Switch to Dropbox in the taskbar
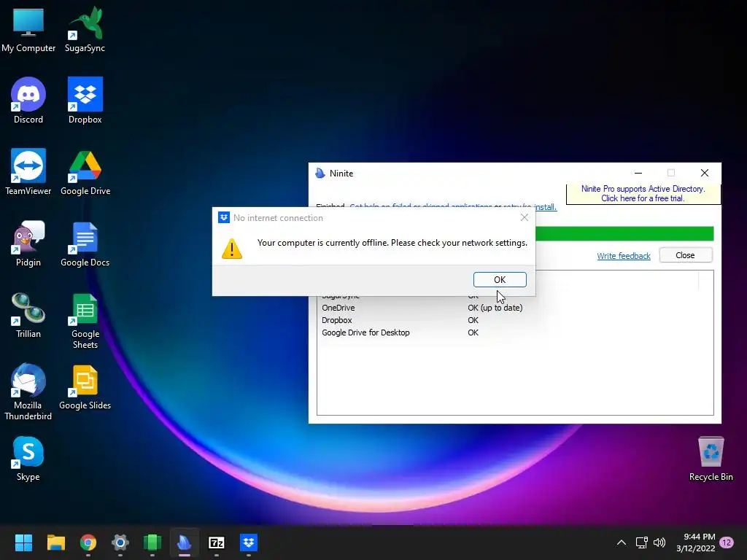The width and height of the screenshot is (747, 560). tap(249, 542)
